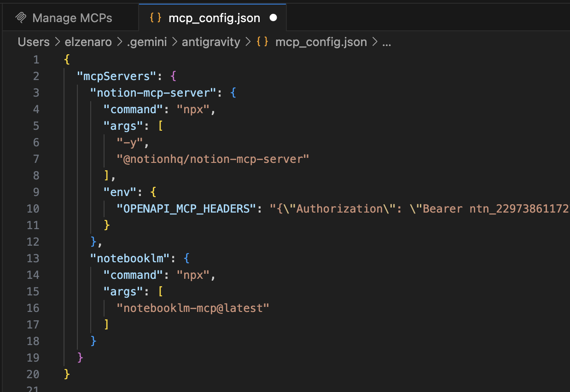Click the JSON braces icon in the breadcrumb
The height and width of the screenshot is (392, 570).
click(262, 42)
